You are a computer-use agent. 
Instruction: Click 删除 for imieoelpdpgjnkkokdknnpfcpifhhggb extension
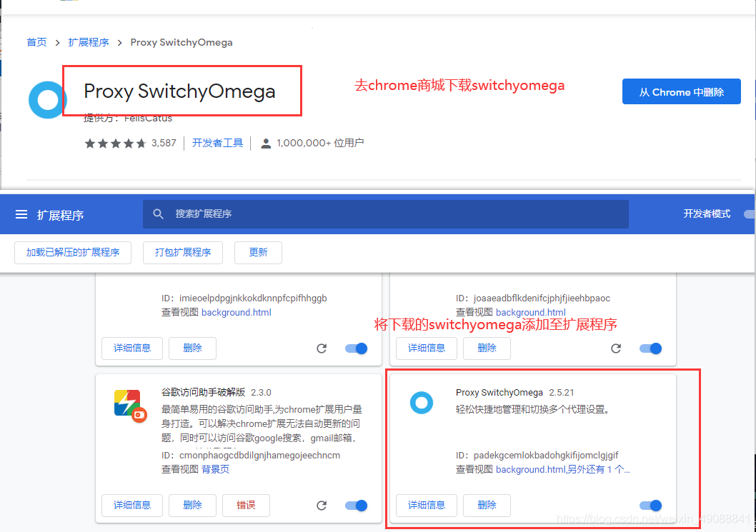click(192, 348)
